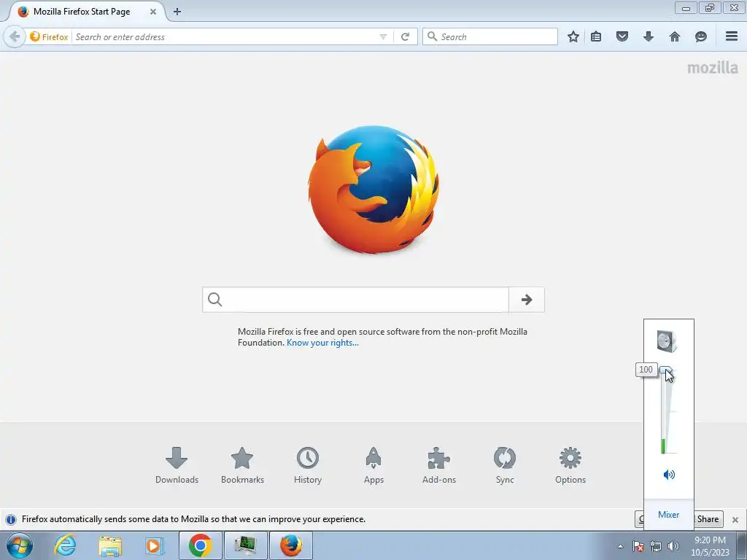Open Add-ons puzzle piece shortcut
The width and height of the screenshot is (747, 560).
pyautogui.click(x=438, y=465)
